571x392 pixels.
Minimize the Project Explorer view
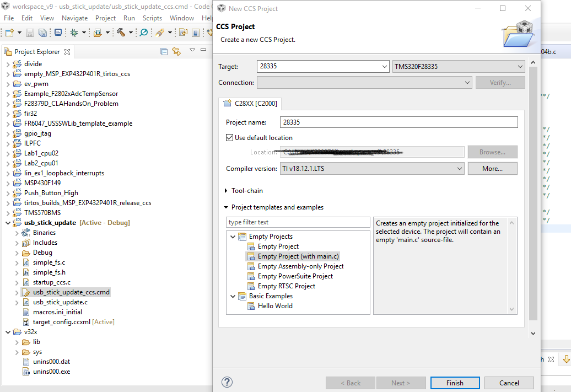(203, 50)
